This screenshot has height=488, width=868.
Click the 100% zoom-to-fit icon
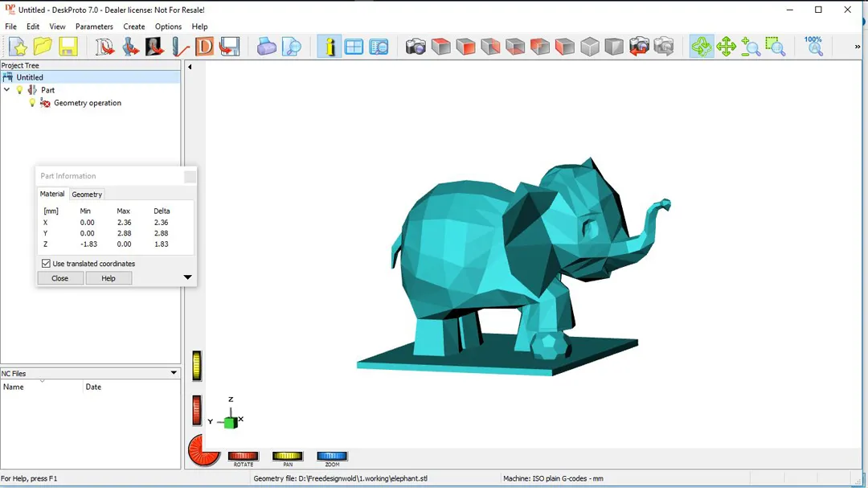[x=813, y=46]
